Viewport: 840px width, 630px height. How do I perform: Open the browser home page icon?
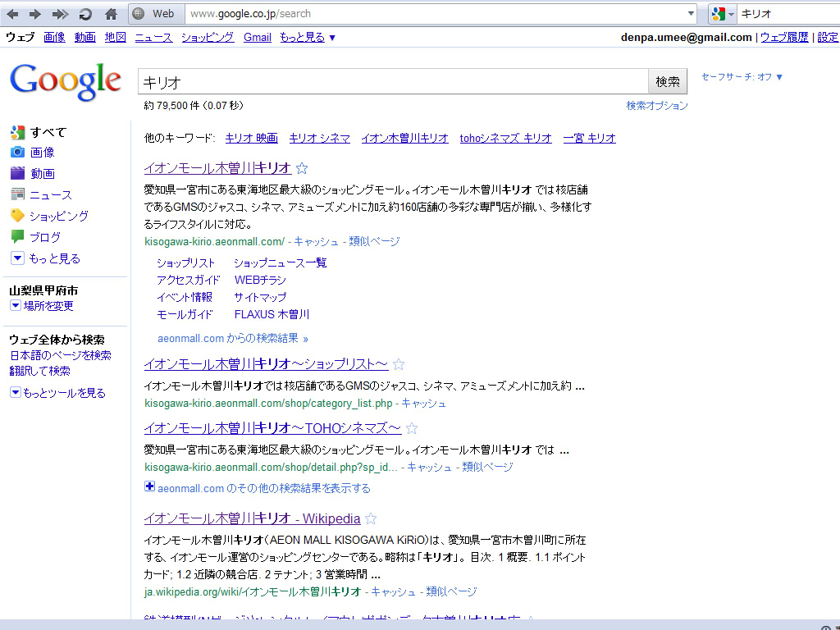pyautogui.click(x=111, y=14)
